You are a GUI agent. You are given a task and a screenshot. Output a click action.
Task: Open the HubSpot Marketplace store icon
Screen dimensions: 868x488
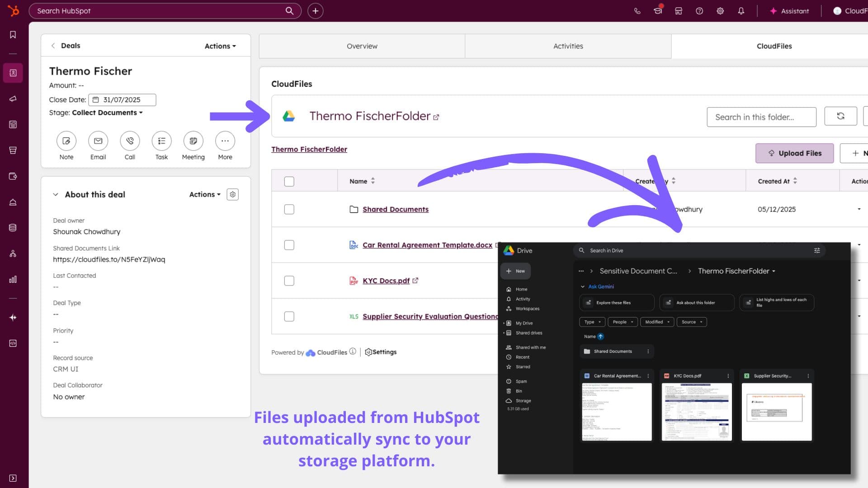[x=679, y=11]
